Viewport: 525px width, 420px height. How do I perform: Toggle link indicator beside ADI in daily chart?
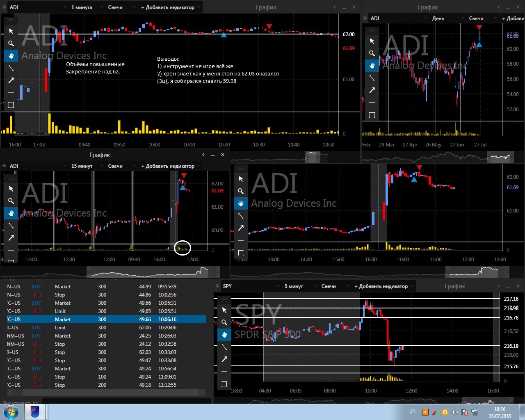(365, 18)
